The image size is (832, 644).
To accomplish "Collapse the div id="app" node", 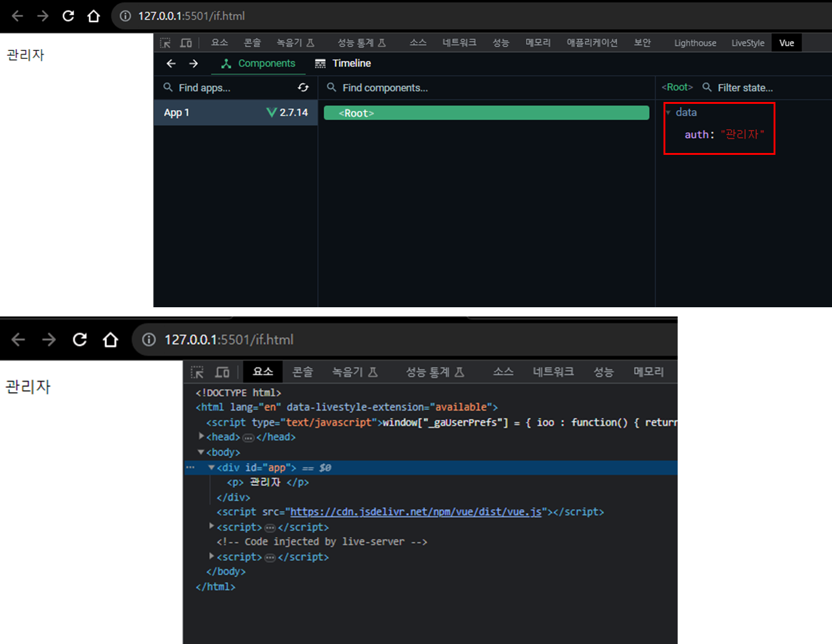I will click(x=212, y=468).
